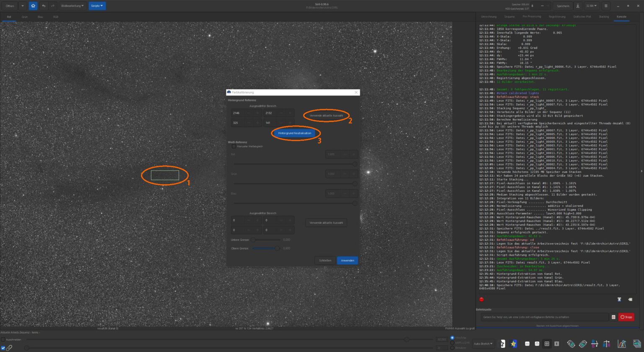Click the undo arrow icon
The image size is (644, 352).
[x=44, y=6]
